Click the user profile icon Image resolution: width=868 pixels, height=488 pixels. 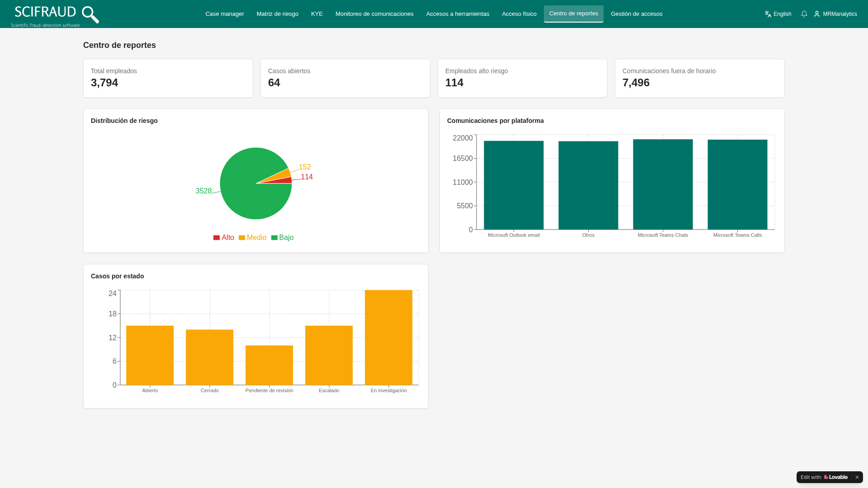[817, 14]
